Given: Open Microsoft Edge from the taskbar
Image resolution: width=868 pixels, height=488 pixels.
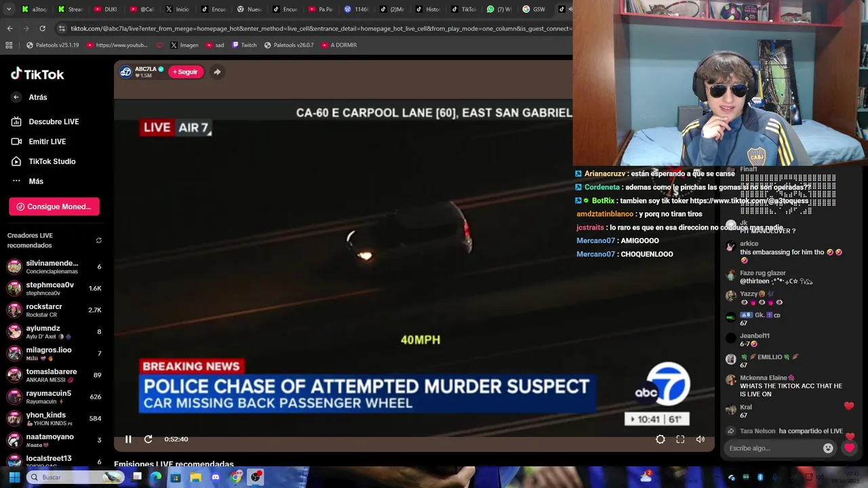Looking at the screenshot, I should 156,477.
